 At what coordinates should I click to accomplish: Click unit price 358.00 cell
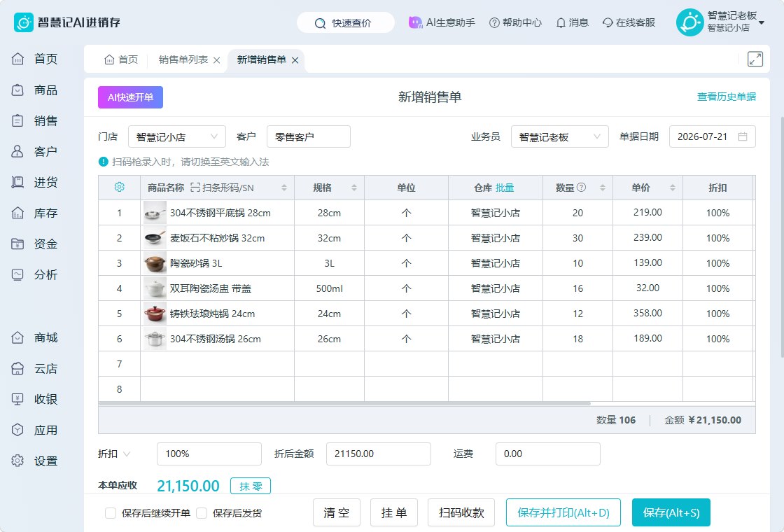coord(647,313)
